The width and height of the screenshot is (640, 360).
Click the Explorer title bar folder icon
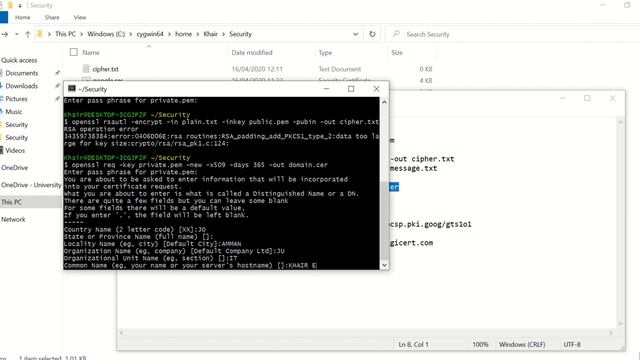(x=10, y=5)
